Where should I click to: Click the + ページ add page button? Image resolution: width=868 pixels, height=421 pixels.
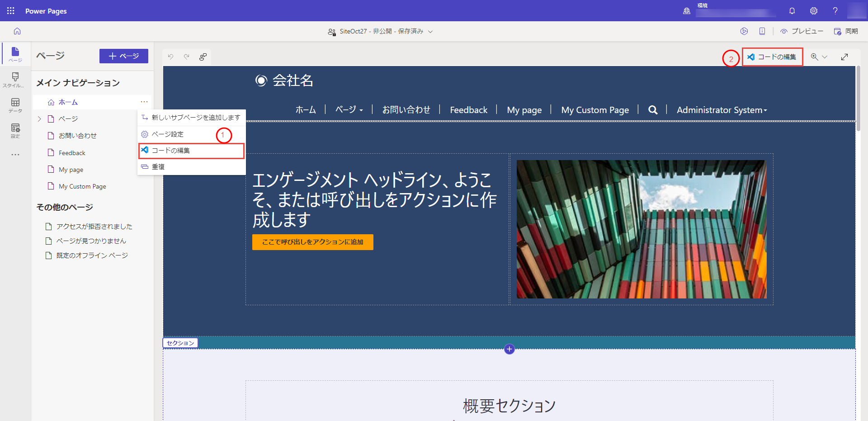point(124,56)
